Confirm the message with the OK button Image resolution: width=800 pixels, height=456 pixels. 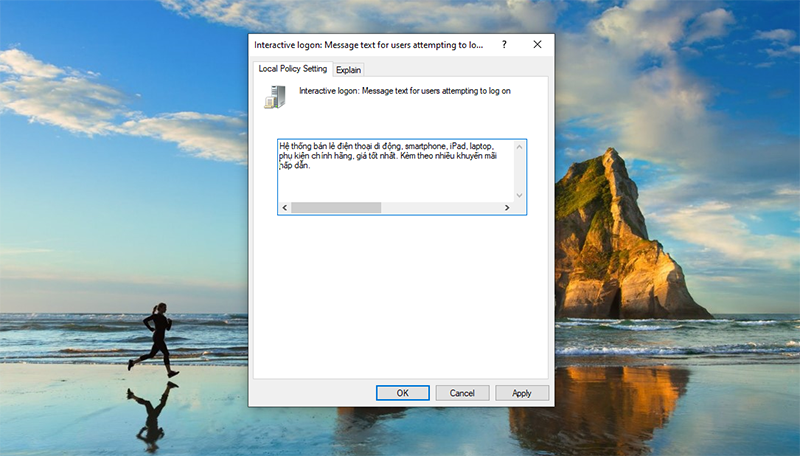point(403,393)
